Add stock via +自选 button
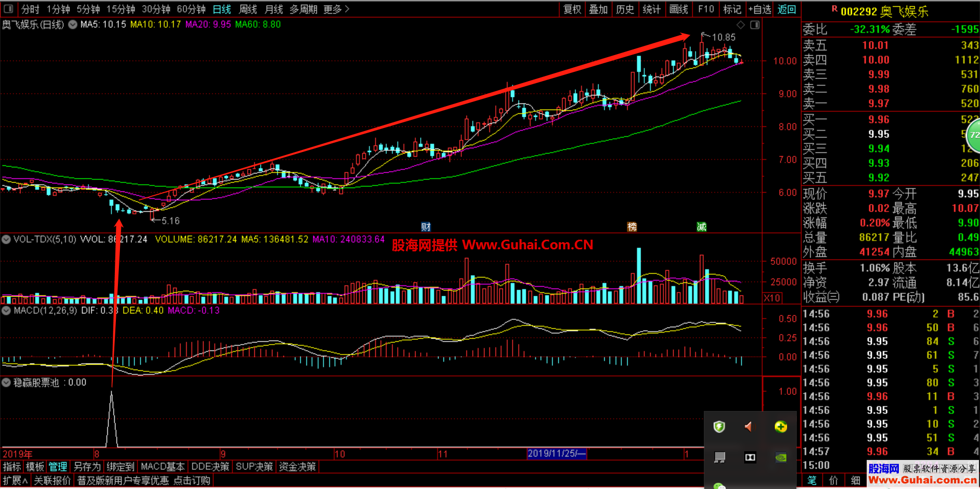 point(760,9)
